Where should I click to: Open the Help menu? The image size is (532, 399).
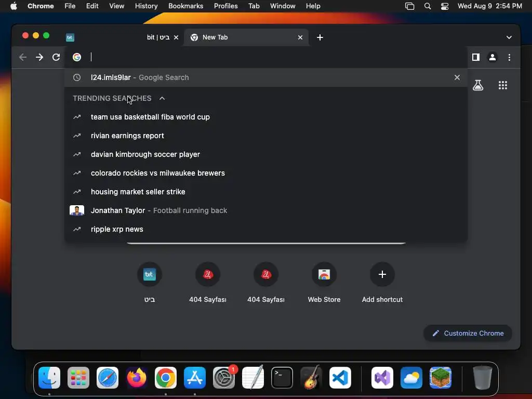313,6
